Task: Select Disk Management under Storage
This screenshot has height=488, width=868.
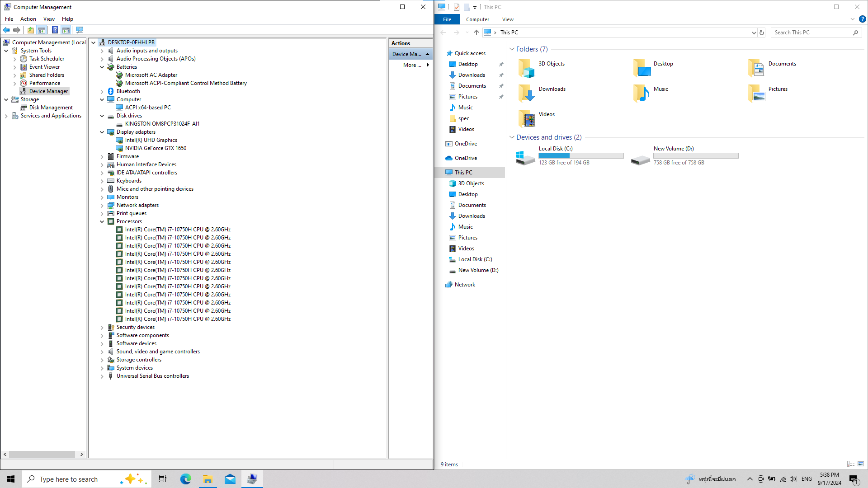Action: pos(51,108)
